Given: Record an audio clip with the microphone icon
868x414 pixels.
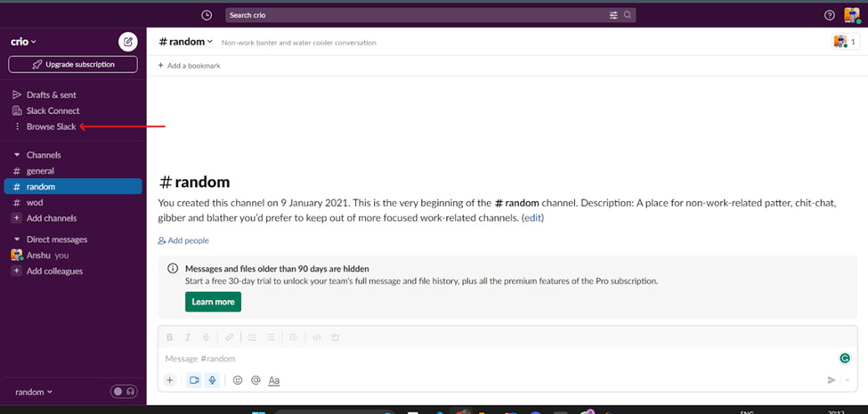Looking at the screenshot, I should click(x=212, y=380).
